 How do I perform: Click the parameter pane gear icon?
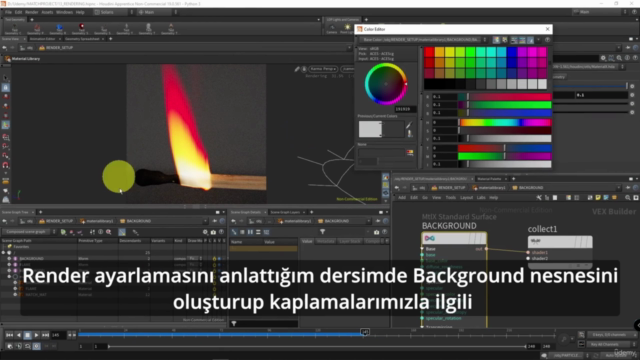(x=603, y=58)
